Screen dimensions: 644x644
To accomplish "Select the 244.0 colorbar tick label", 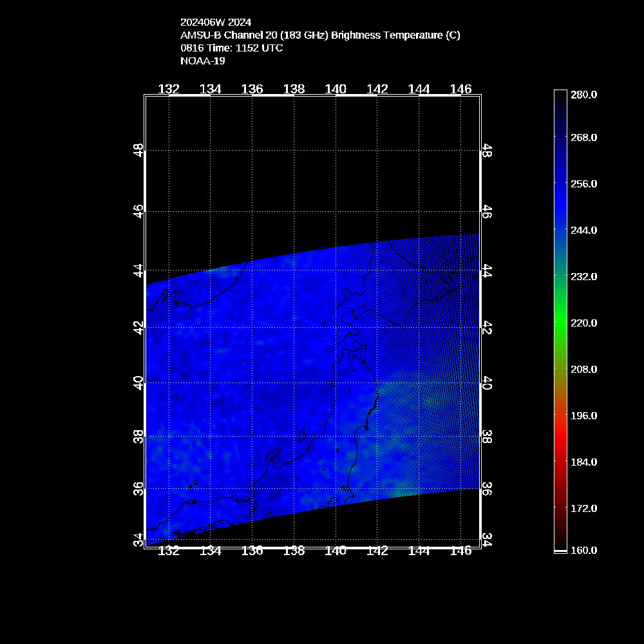I will [x=584, y=230].
